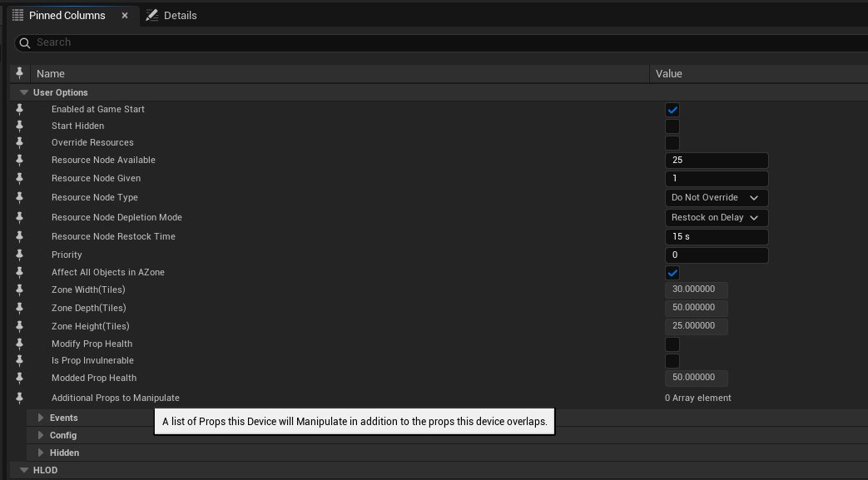Click the 0 Array element text

697,398
